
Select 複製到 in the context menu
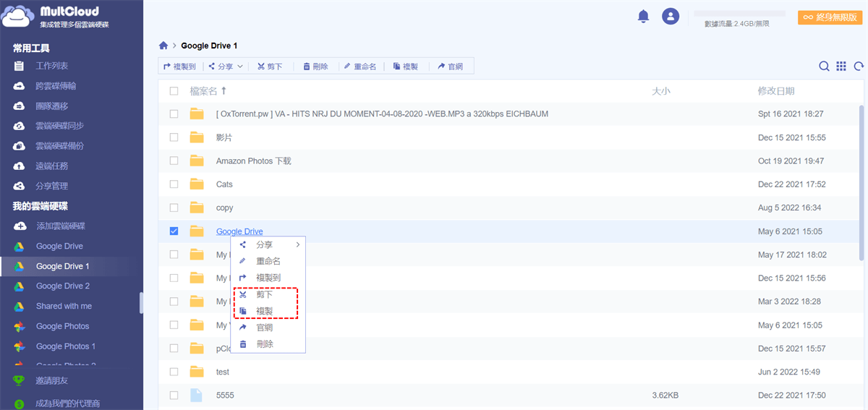click(x=268, y=278)
